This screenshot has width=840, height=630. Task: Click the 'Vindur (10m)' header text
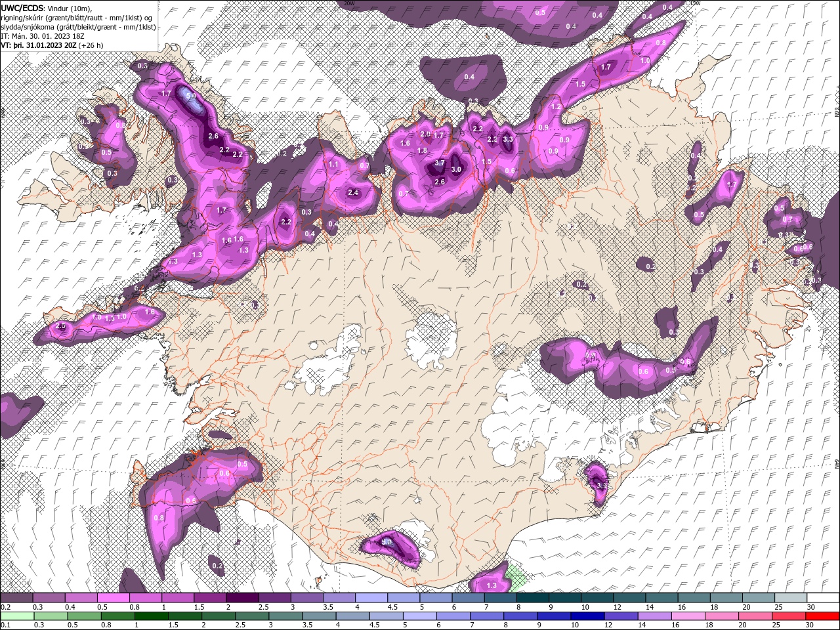click(x=69, y=8)
